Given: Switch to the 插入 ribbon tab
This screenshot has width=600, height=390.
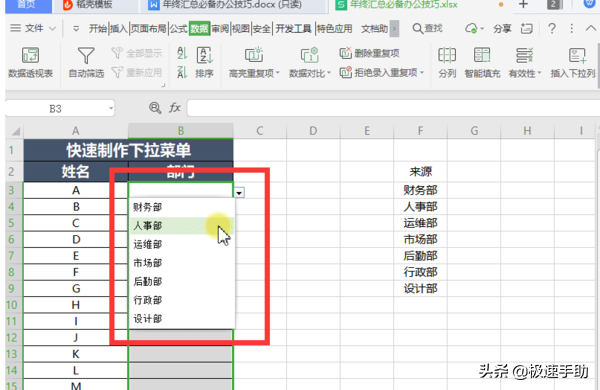Looking at the screenshot, I should click(x=119, y=28).
